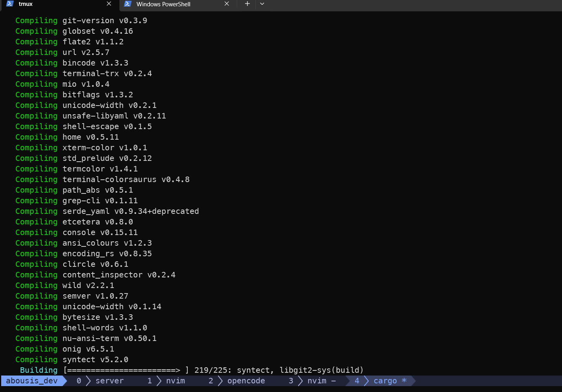Close the Windows PowerShell tab
The width and height of the screenshot is (562, 392).
click(x=227, y=4)
